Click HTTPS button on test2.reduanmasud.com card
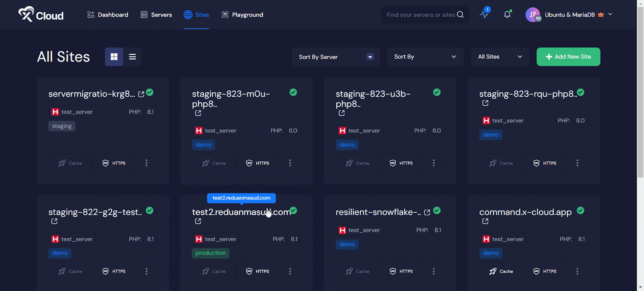Screen dimensions: 644x291 pyautogui.click(x=258, y=271)
